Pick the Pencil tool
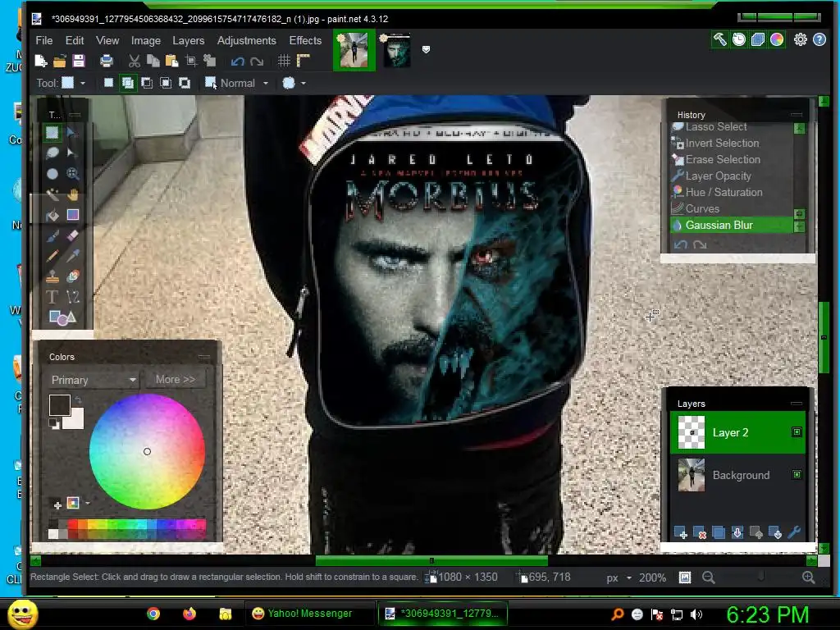 pos(52,256)
